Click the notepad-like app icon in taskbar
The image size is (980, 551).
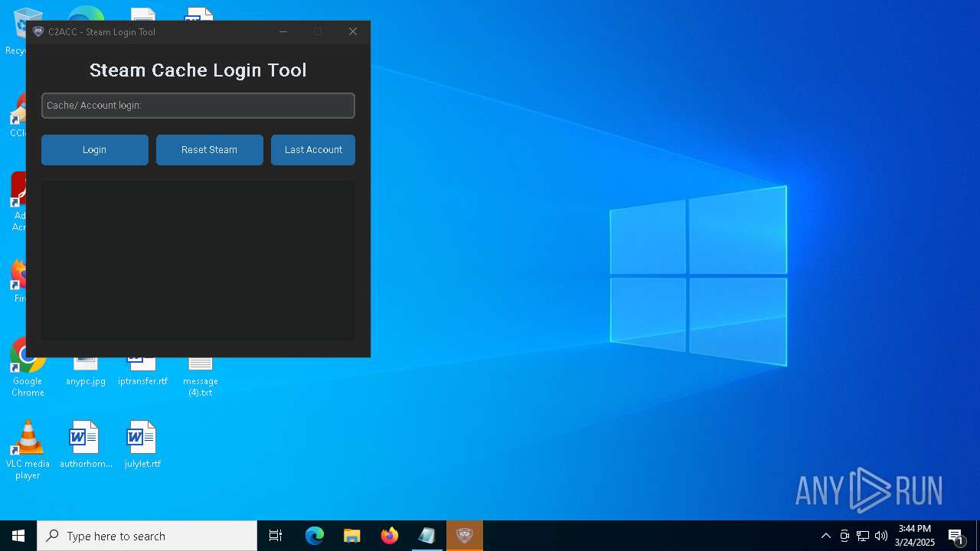click(x=427, y=536)
